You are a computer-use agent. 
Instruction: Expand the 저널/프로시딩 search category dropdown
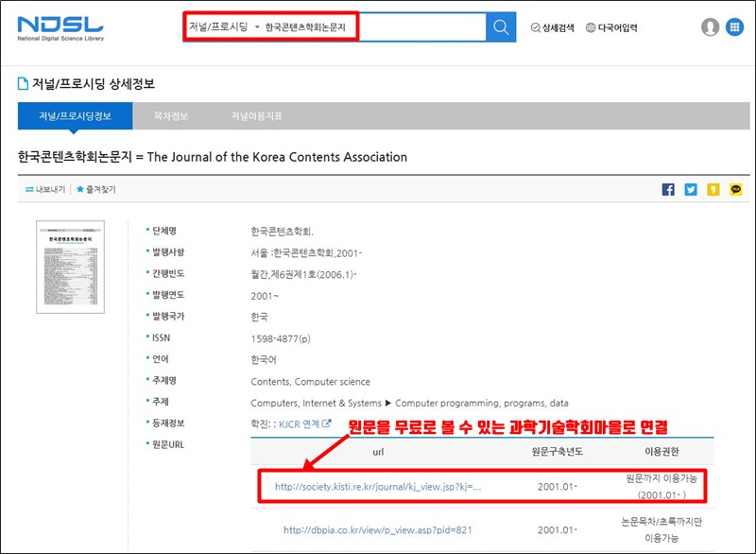[x=224, y=27]
